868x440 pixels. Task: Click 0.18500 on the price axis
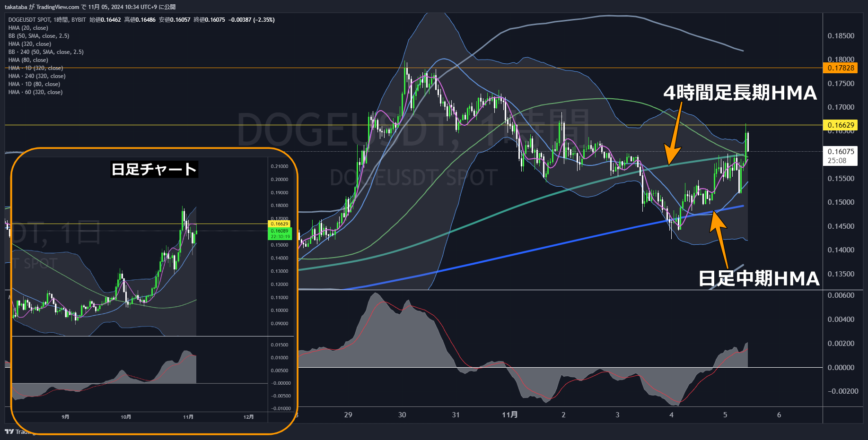[x=841, y=36]
